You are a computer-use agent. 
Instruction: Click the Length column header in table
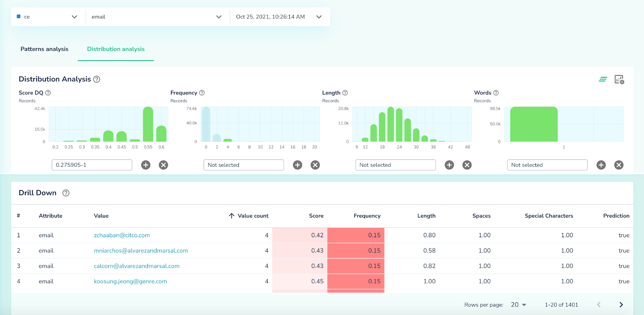(426, 216)
